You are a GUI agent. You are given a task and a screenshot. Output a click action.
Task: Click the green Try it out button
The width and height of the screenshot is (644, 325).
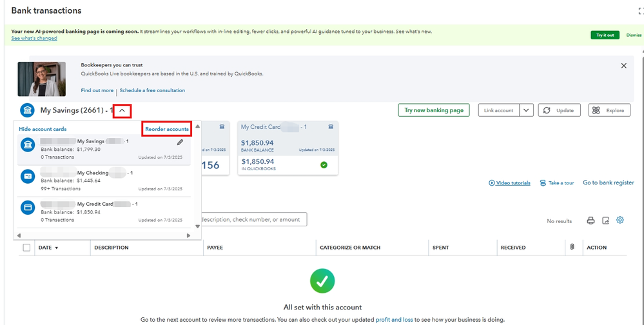click(x=605, y=35)
